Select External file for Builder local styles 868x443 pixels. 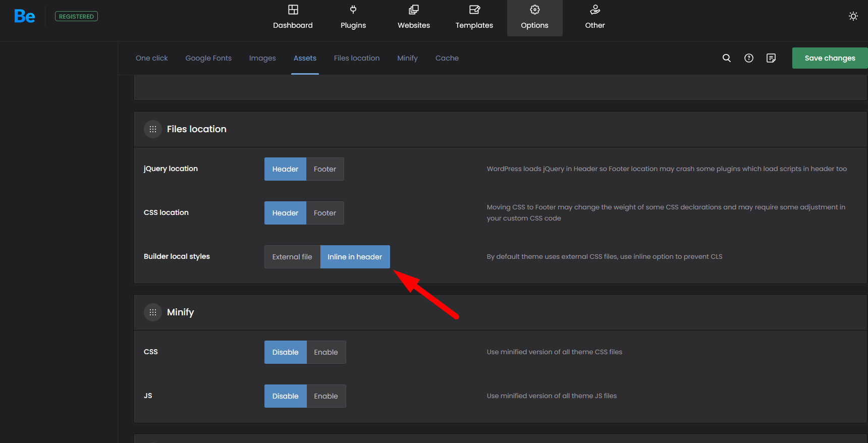pos(292,257)
